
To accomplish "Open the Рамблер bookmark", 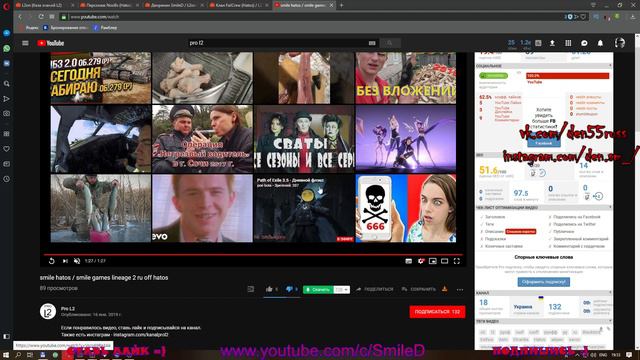I will (x=105, y=28).
